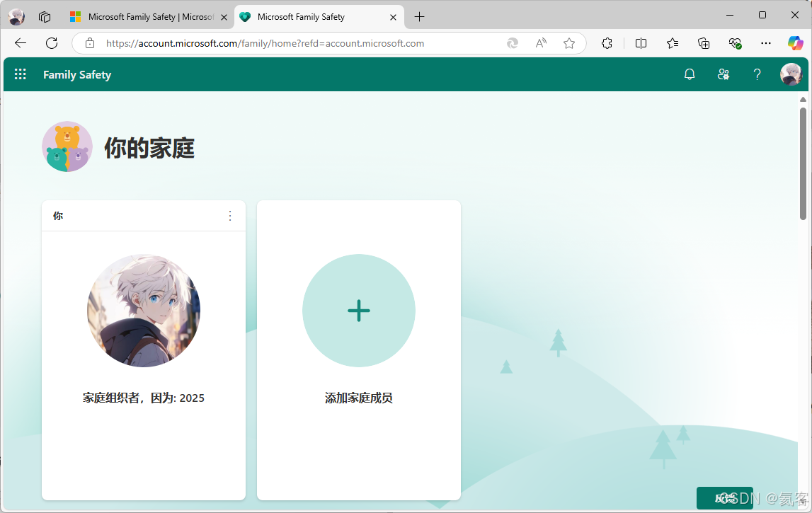The image size is (812, 513).
Task: Click 添加家庭成员 label
Action: (x=359, y=398)
